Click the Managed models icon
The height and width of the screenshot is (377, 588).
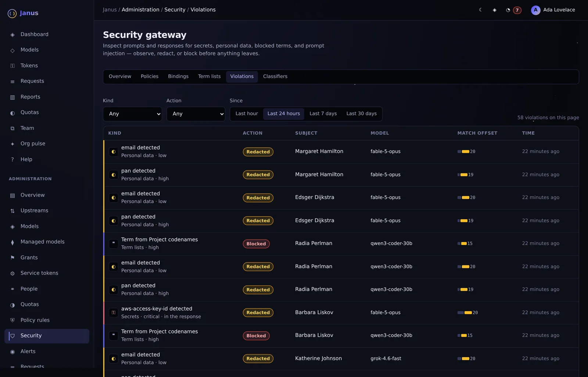point(12,242)
